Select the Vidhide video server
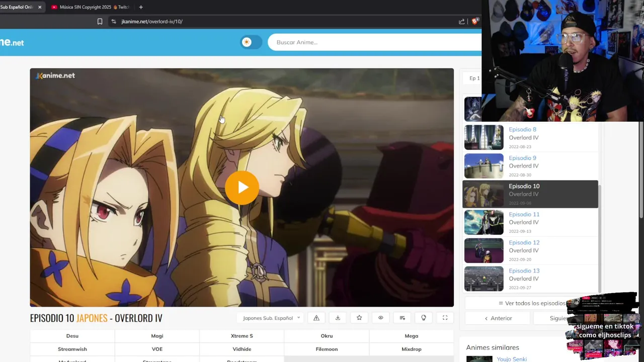 click(x=242, y=349)
